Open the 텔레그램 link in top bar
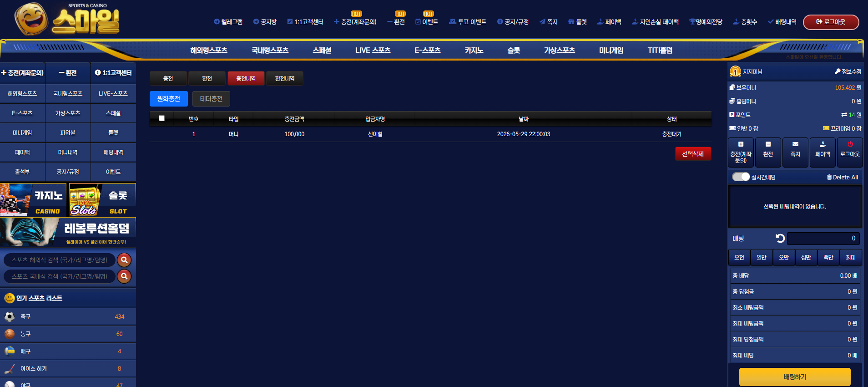This screenshot has height=387, width=868. pos(228,22)
